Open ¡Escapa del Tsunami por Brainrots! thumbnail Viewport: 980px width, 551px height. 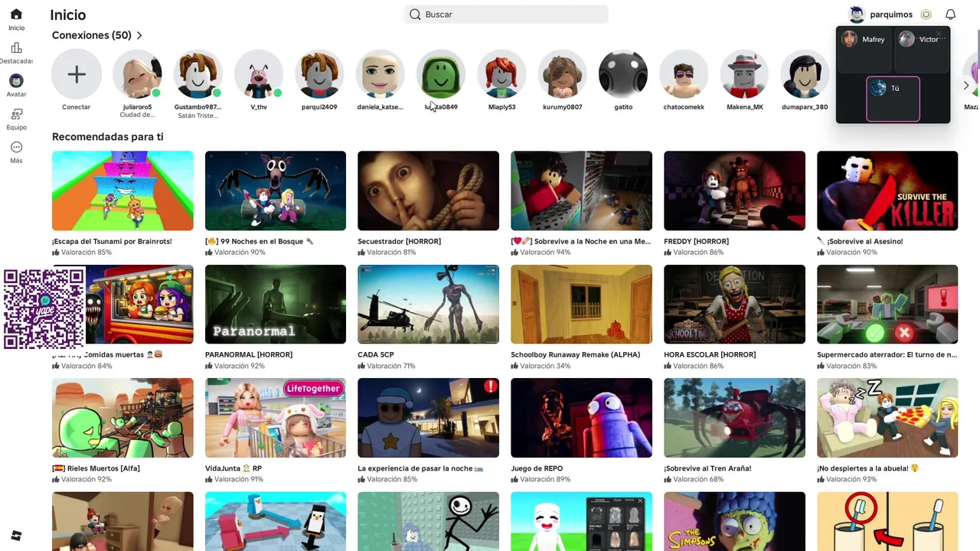122,191
